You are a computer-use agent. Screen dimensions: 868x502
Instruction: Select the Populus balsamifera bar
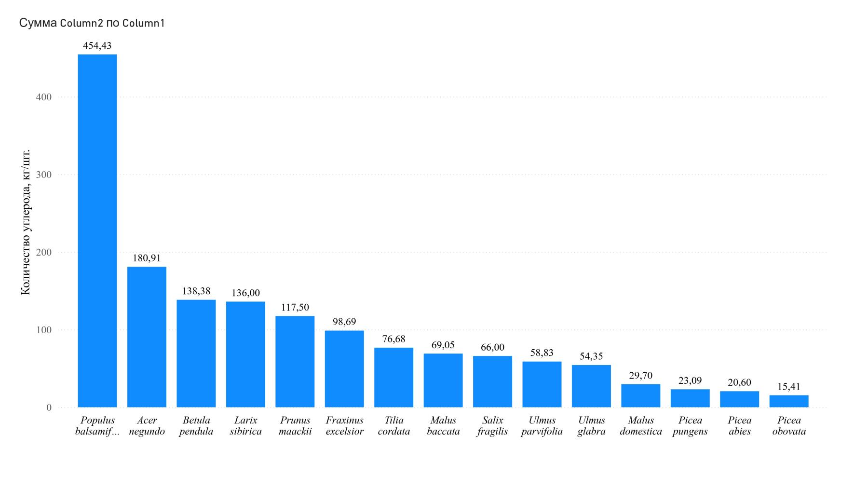coord(97,231)
